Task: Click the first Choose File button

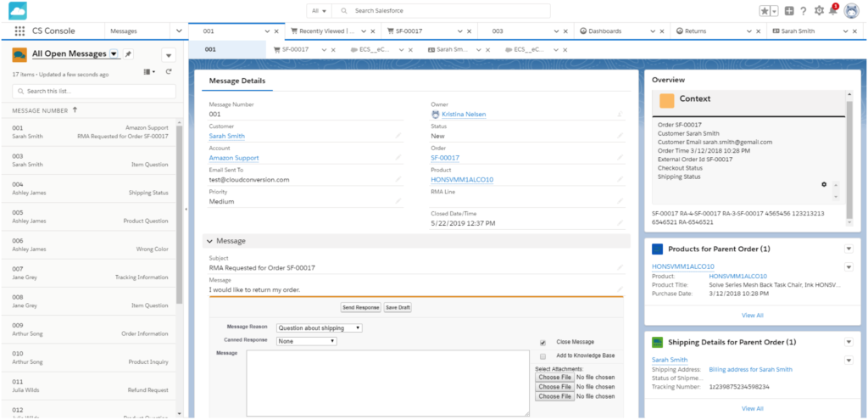Action: point(554,378)
